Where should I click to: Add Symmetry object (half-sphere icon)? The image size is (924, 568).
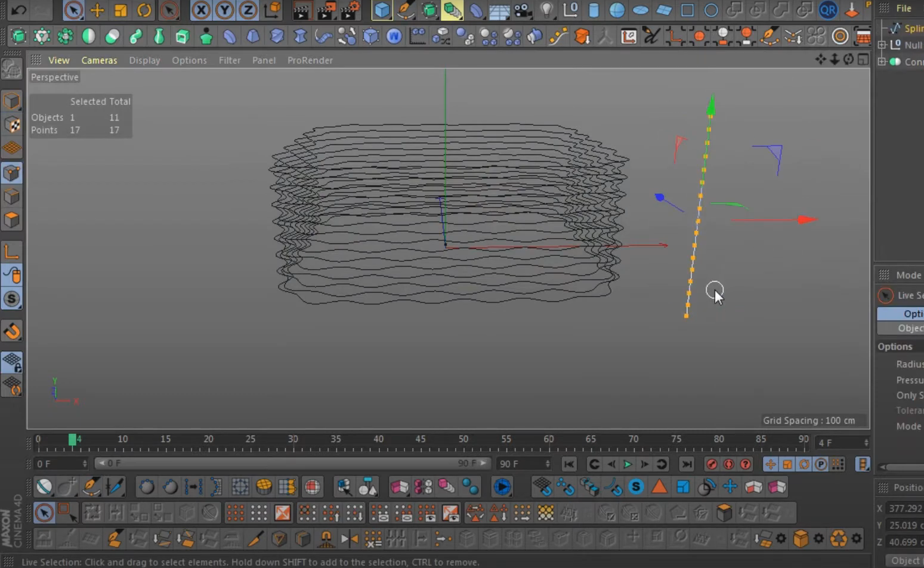pyautogui.click(x=88, y=36)
